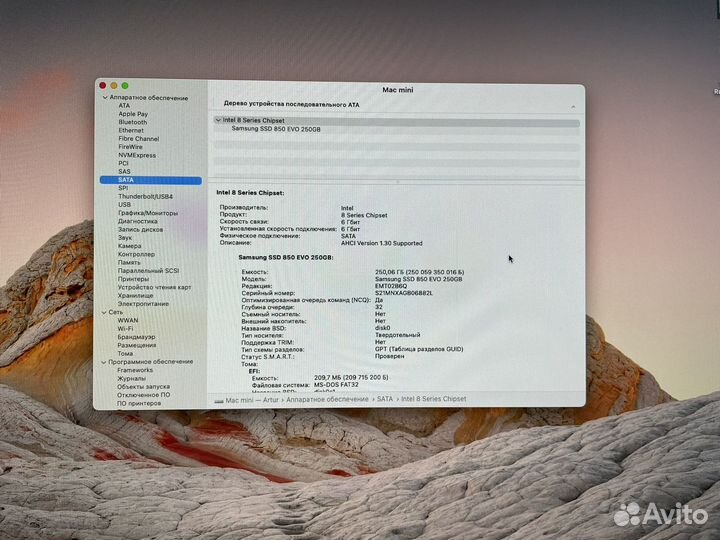The width and height of the screenshot is (720, 540).
Task: Open Графика/Мониторы section
Action: [x=148, y=213]
